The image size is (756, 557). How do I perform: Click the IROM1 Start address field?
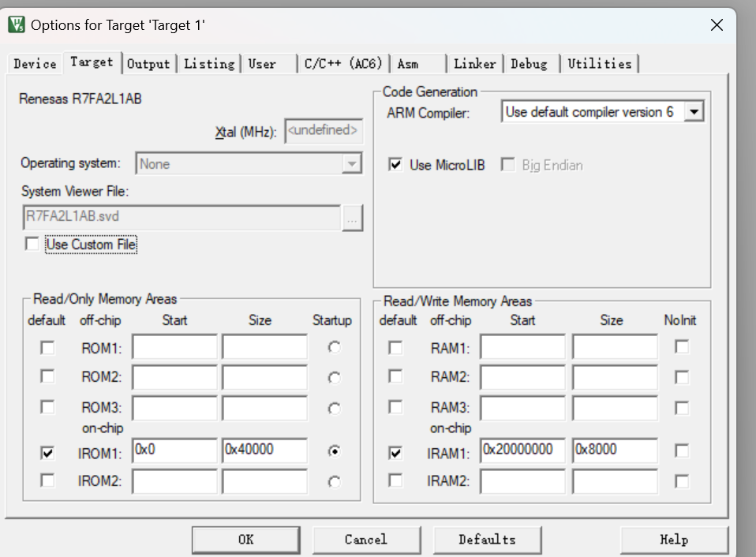174,450
